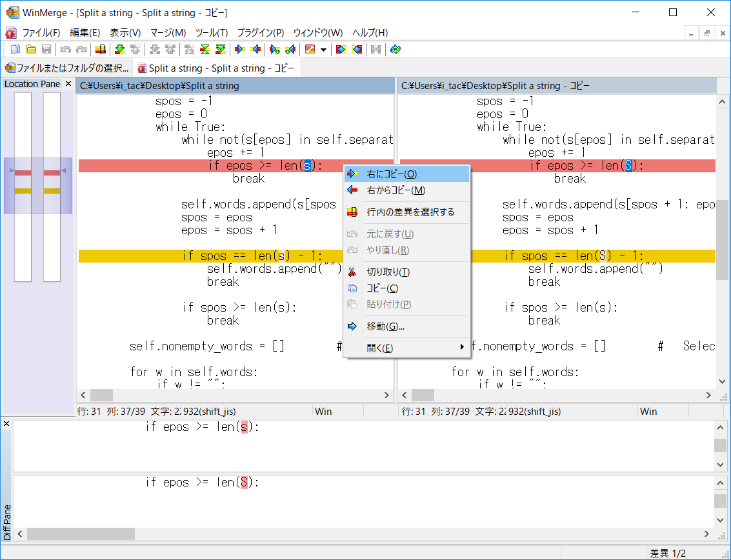Click left pane horizontal scroll right arrow

pyautogui.click(x=386, y=395)
